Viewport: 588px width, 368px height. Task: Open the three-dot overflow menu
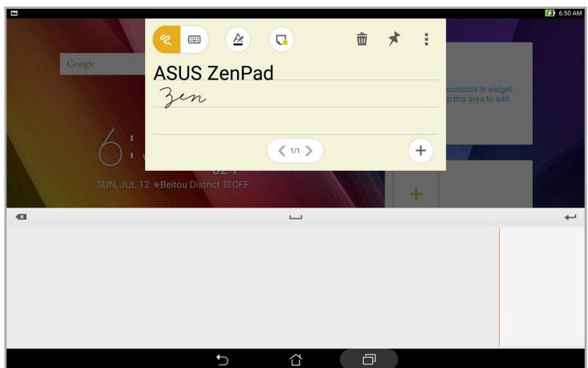tap(426, 39)
